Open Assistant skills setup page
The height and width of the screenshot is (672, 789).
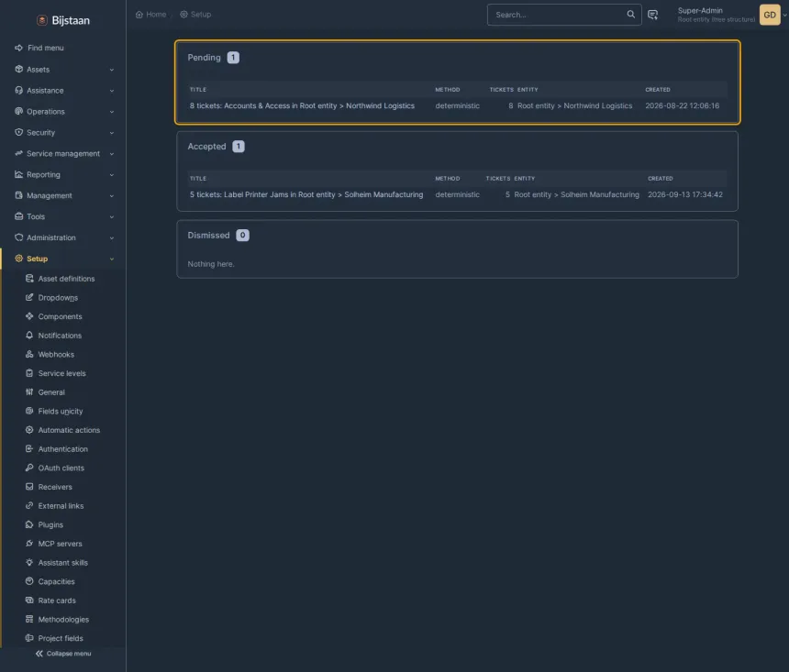[63, 563]
